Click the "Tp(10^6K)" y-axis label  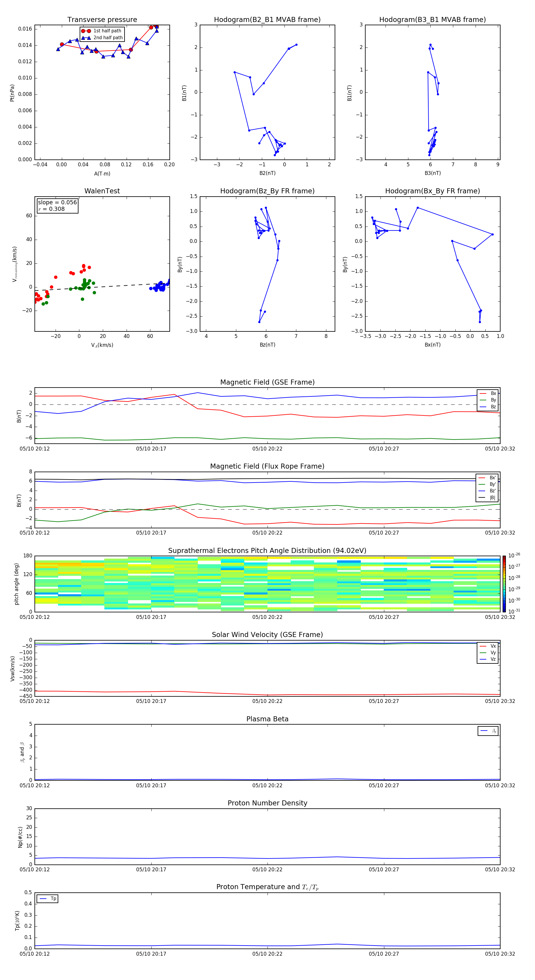tap(17, 921)
